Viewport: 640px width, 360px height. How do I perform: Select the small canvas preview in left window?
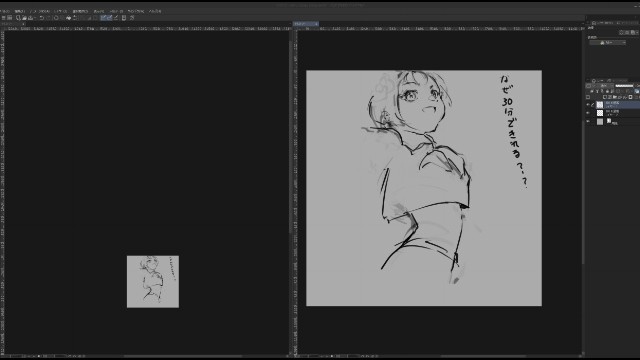(153, 282)
